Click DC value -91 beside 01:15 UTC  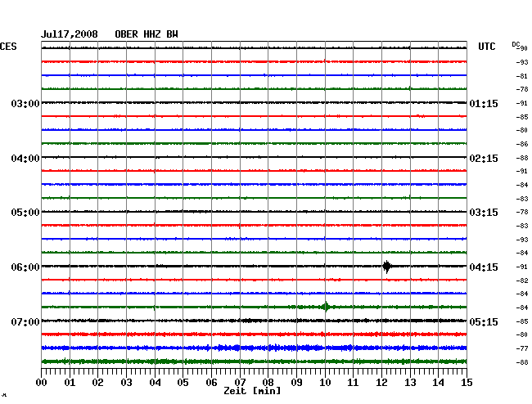[522, 103]
